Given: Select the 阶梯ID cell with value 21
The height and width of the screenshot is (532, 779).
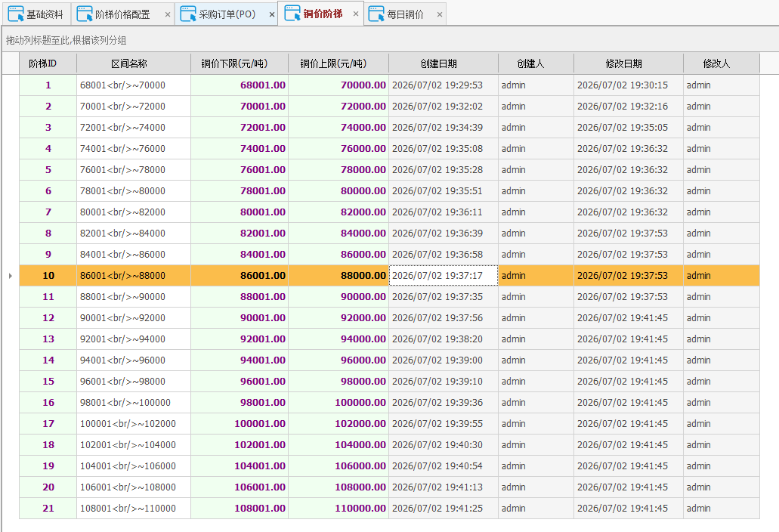Looking at the screenshot, I should (48, 508).
